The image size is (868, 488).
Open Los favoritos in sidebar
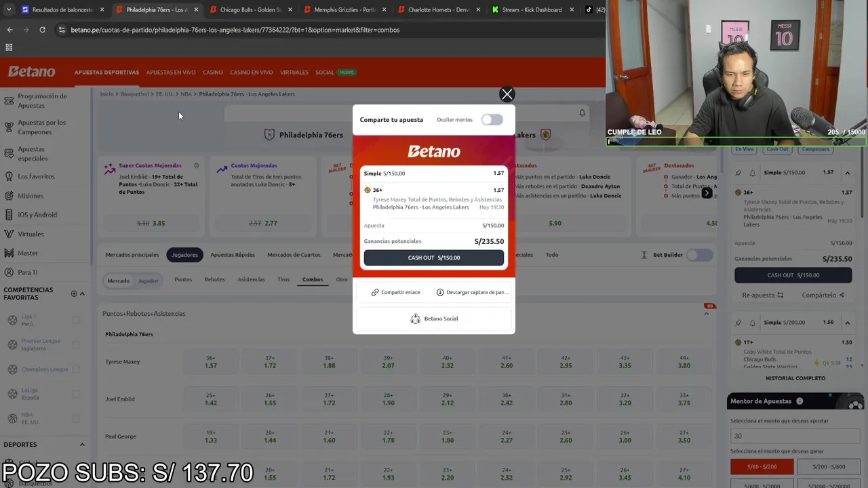[x=36, y=176]
